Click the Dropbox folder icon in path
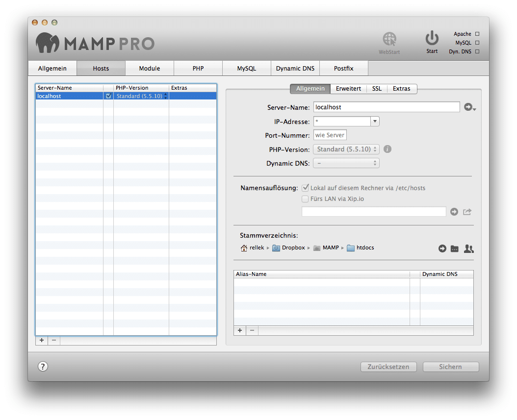This screenshot has height=420, width=517. pyautogui.click(x=276, y=247)
